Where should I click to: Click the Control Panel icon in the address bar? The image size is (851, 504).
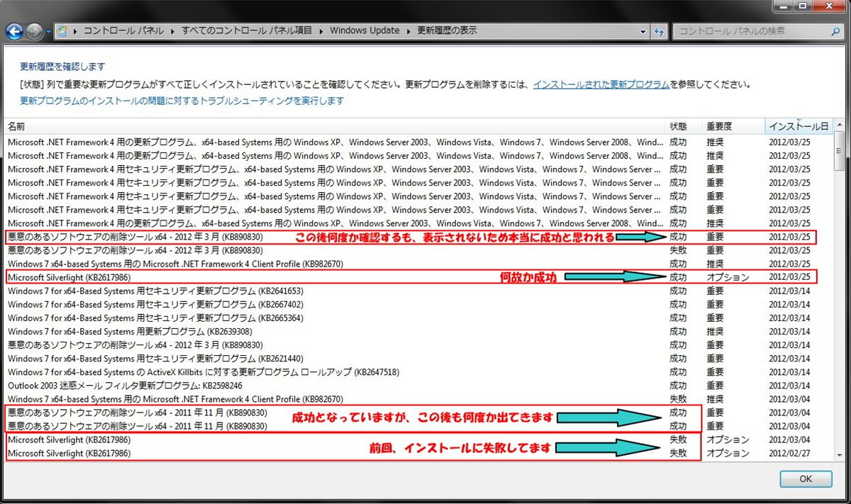(x=62, y=31)
